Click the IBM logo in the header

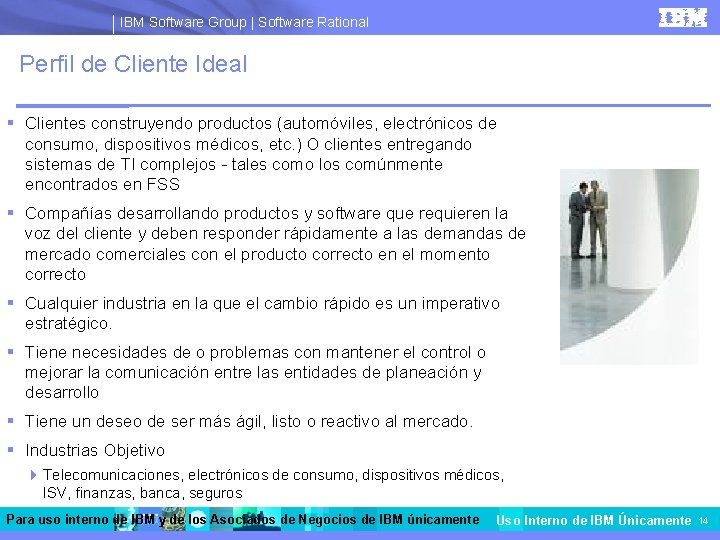(x=683, y=17)
